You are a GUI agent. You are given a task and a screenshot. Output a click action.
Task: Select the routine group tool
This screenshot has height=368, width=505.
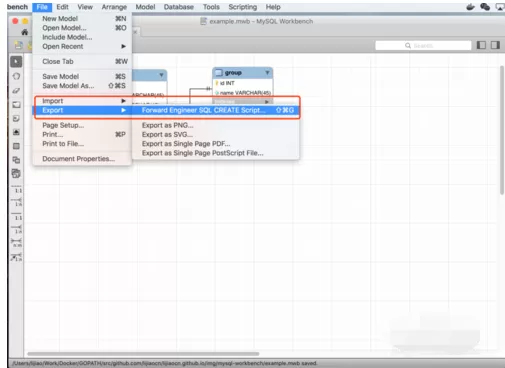[16, 174]
